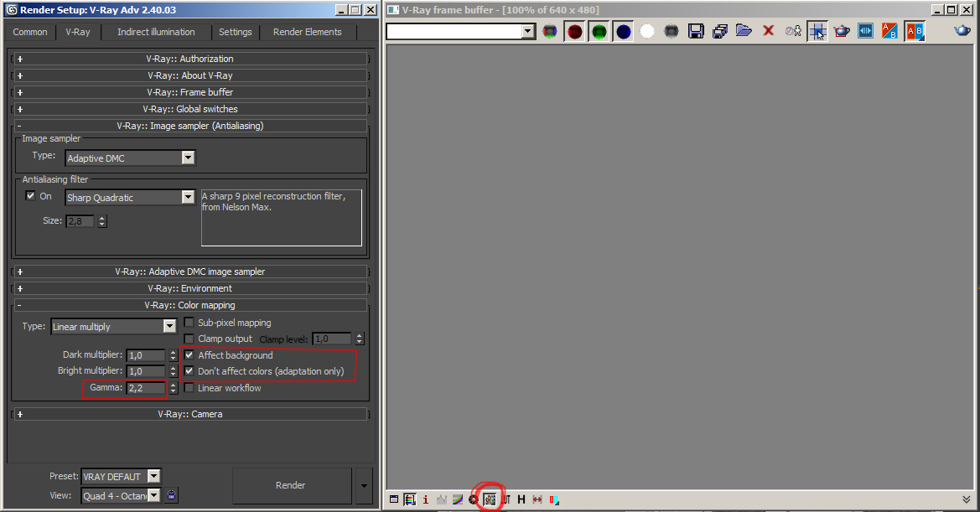Enable Sub-pixel mapping checkbox

pos(189,322)
